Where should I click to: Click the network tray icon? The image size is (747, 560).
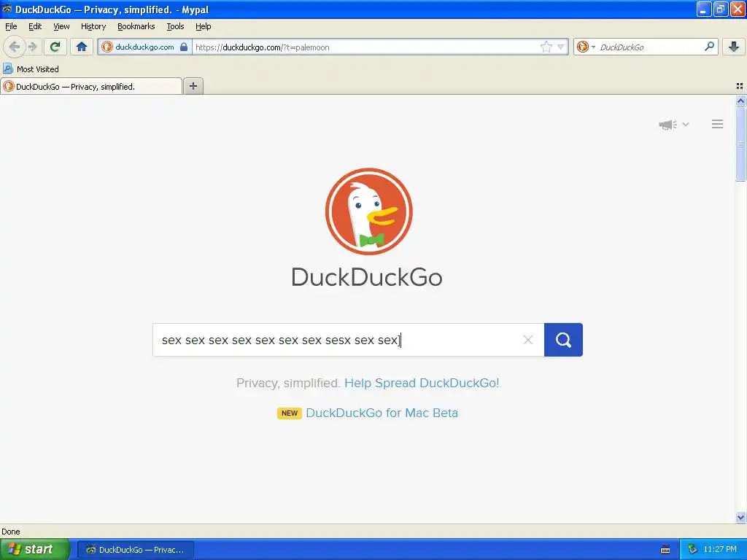coord(692,549)
